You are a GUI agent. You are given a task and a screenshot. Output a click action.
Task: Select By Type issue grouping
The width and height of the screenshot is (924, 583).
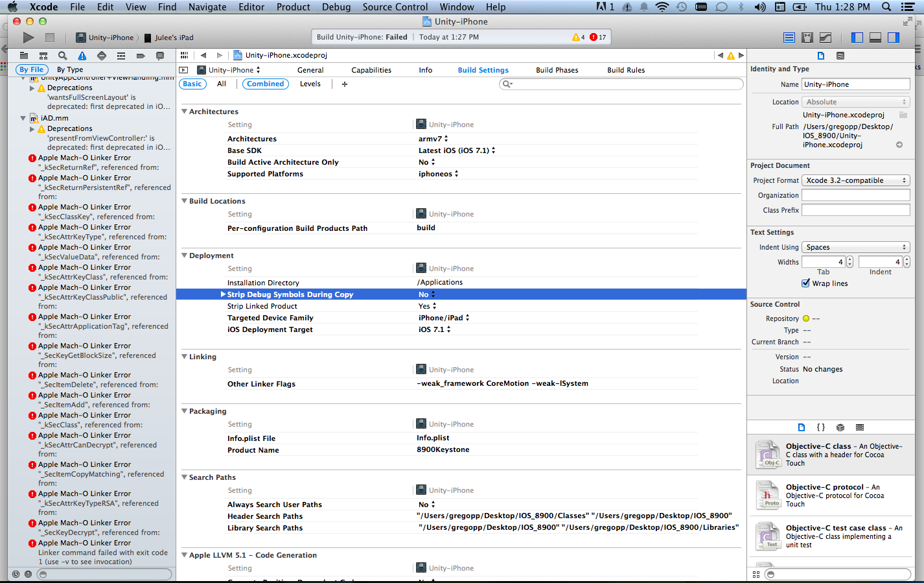pyautogui.click(x=70, y=69)
